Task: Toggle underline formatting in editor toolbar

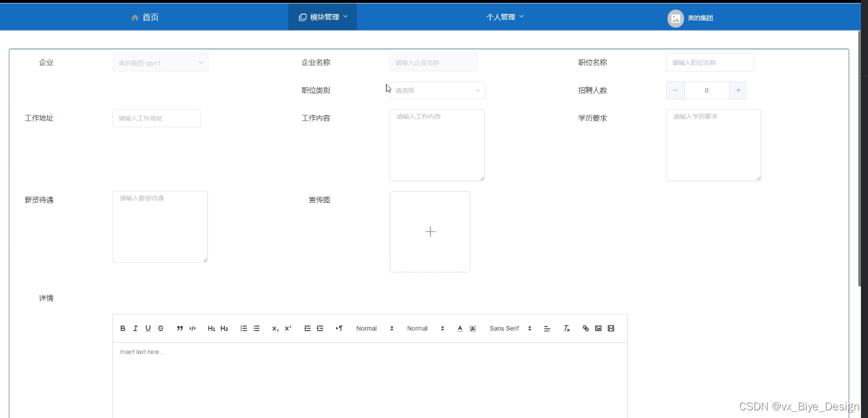Action: click(148, 328)
